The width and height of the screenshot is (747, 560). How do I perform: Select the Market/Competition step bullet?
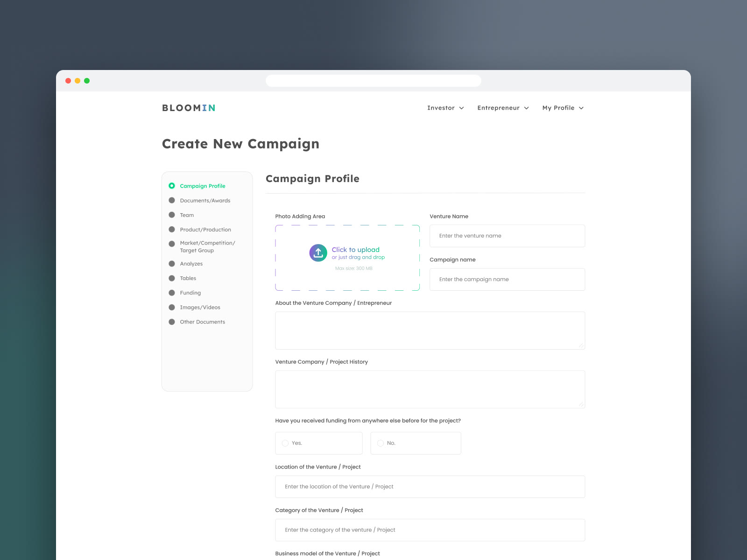(x=172, y=244)
